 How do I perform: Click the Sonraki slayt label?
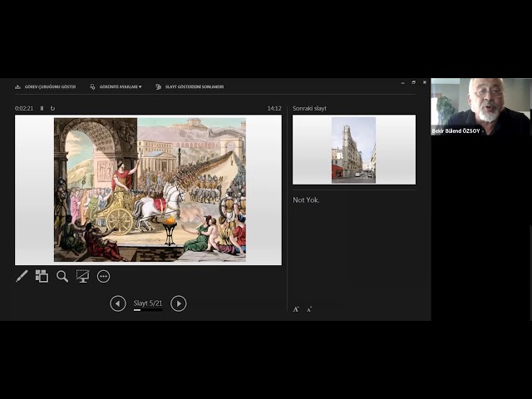[309, 108]
